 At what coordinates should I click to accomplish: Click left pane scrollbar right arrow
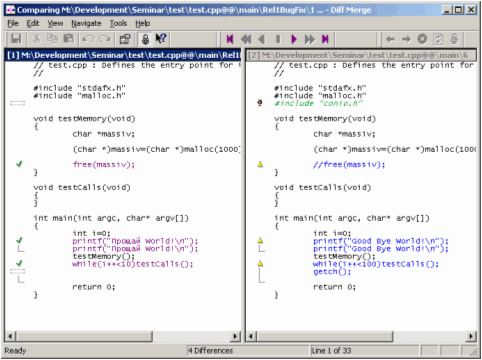[236, 336]
